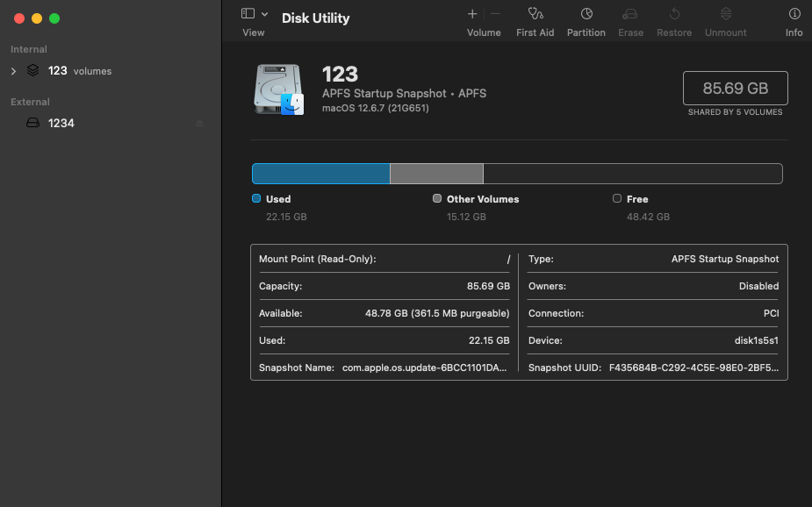Screen dimensions: 812x507
Task: Open the View dropdown chevron
Action: point(264,15)
